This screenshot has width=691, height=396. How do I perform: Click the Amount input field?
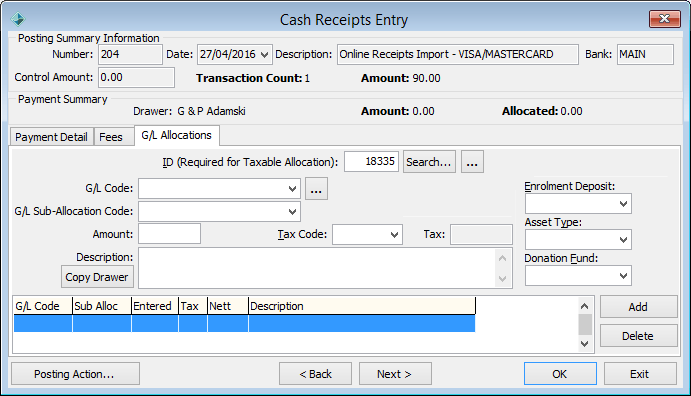[169, 234]
